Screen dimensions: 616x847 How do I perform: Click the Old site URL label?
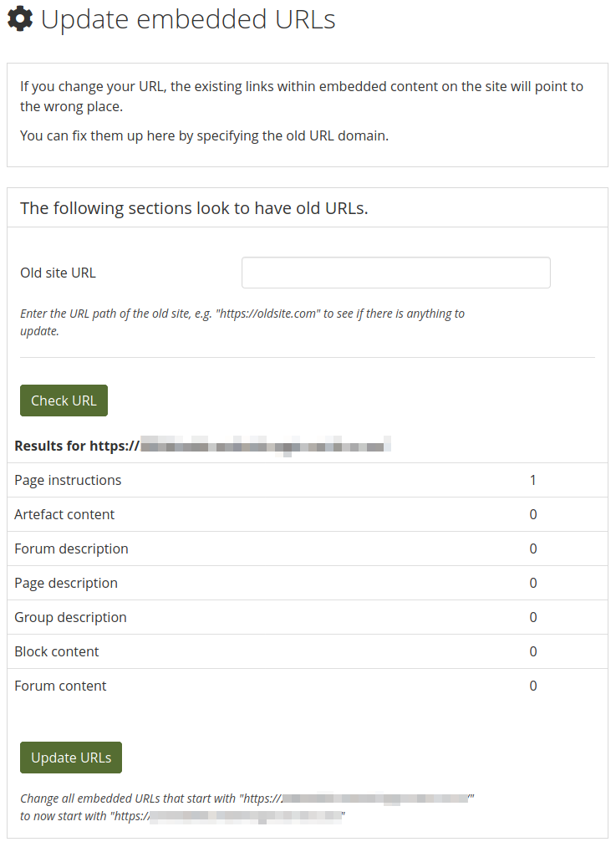tap(58, 273)
